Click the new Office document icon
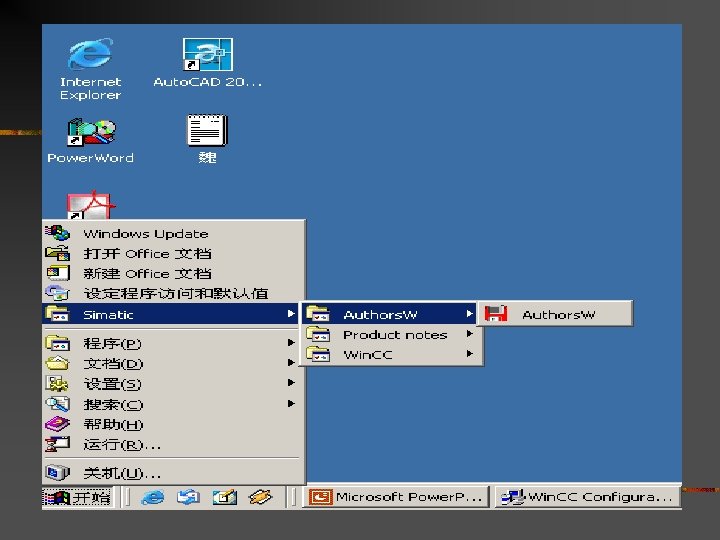 point(57,273)
